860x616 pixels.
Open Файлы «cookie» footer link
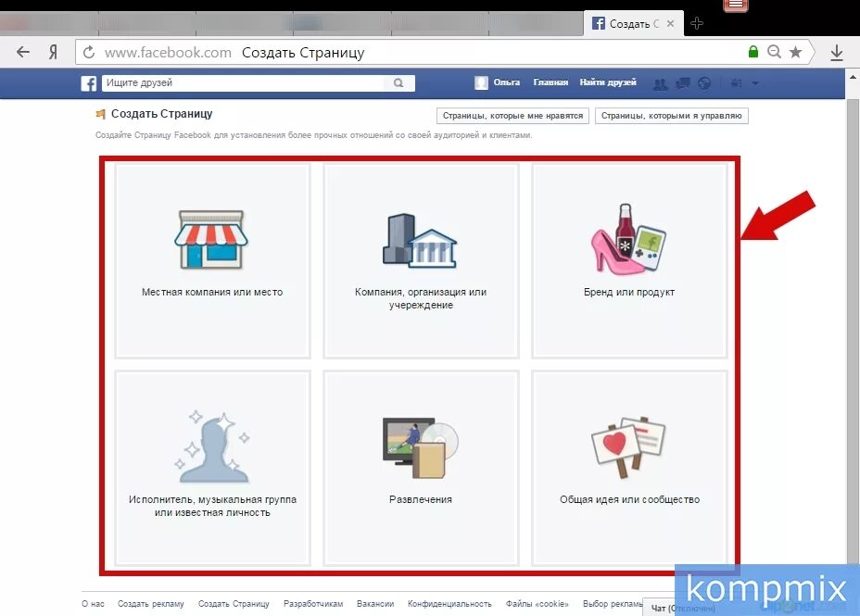(537, 603)
